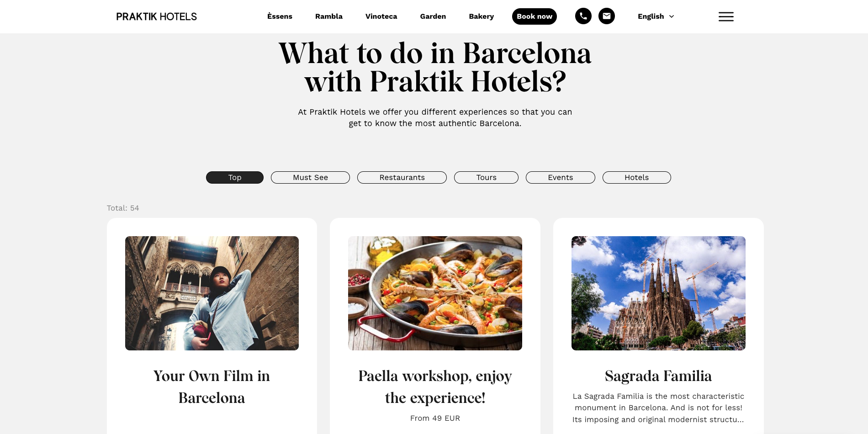Open the hamburger menu icon

click(726, 17)
